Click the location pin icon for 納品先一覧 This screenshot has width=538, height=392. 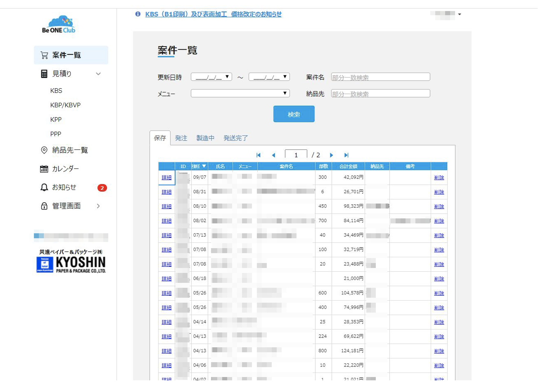coord(44,150)
